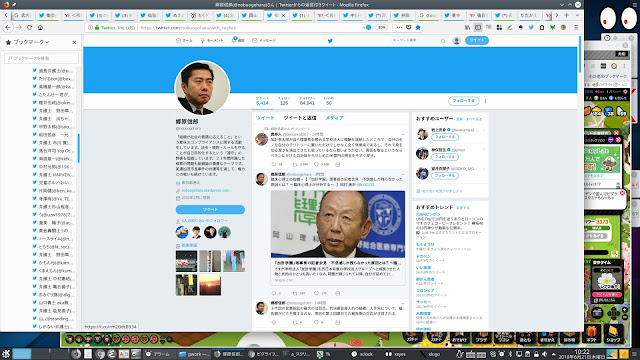This screenshot has height=360, width=640.
Task: Reply to the first tweet in timeline
Action: 273,164
